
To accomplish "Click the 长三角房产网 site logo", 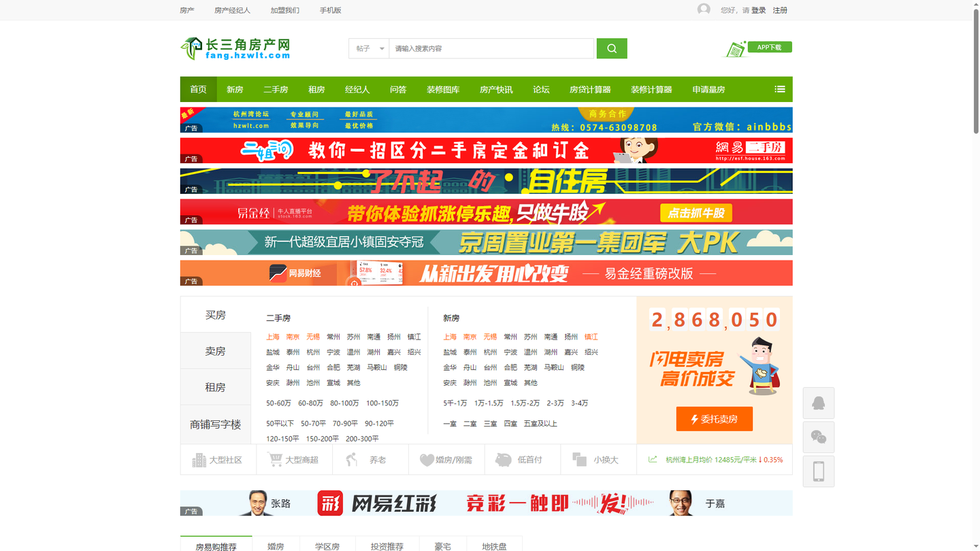I will 236,48.
